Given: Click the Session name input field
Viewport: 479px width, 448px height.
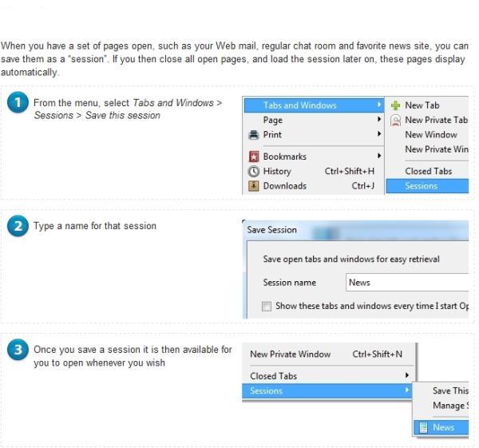Looking at the screenshot, I should pos(407,283).
